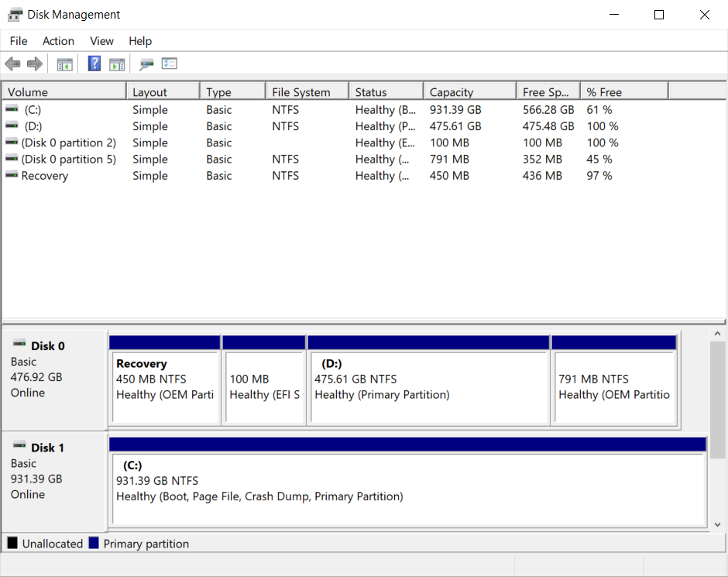Click the blue Primary partition legend swatch
The image size is (728, 577).
[94, 543]
